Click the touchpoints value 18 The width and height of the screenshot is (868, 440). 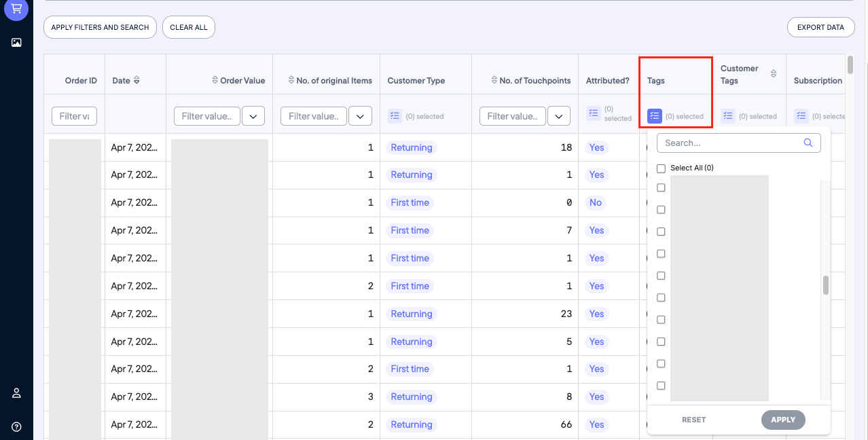coord(566,147)
